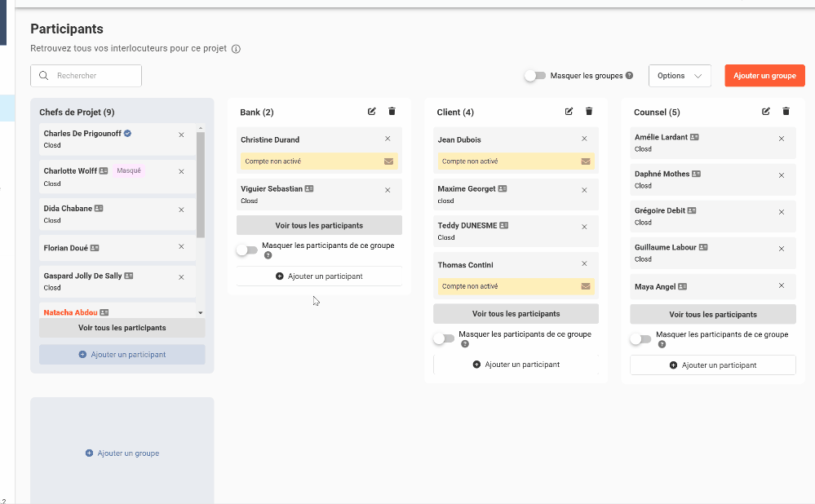Delete the Bank group
This screenshot has height=504, width=815.
click(x=392, y=112)
